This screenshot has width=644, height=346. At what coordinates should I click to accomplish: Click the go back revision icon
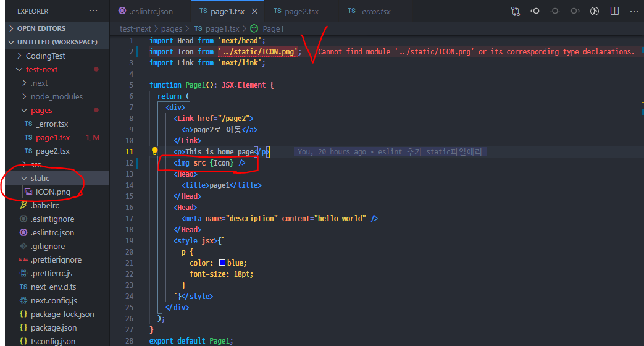click(x=535, y=11)
